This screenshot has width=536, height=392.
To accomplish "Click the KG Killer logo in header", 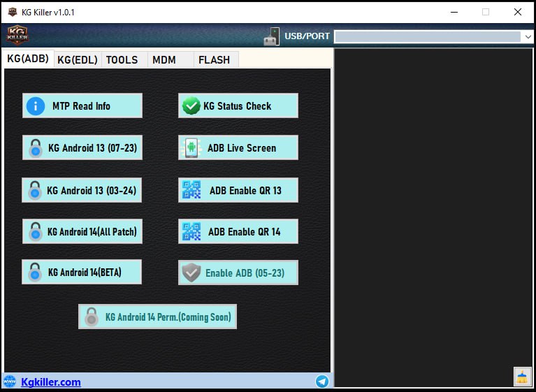I will pyautogui.click(x=17, y=35).
